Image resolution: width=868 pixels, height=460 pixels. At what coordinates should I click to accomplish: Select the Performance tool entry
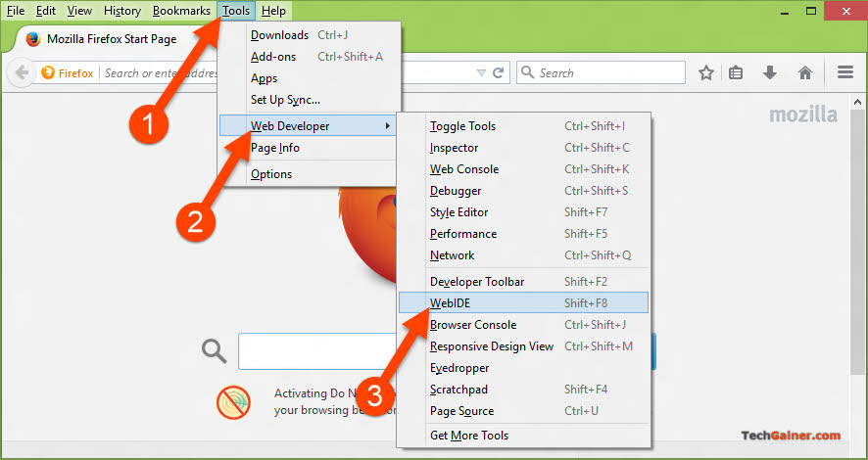click(x=524, y=234)
